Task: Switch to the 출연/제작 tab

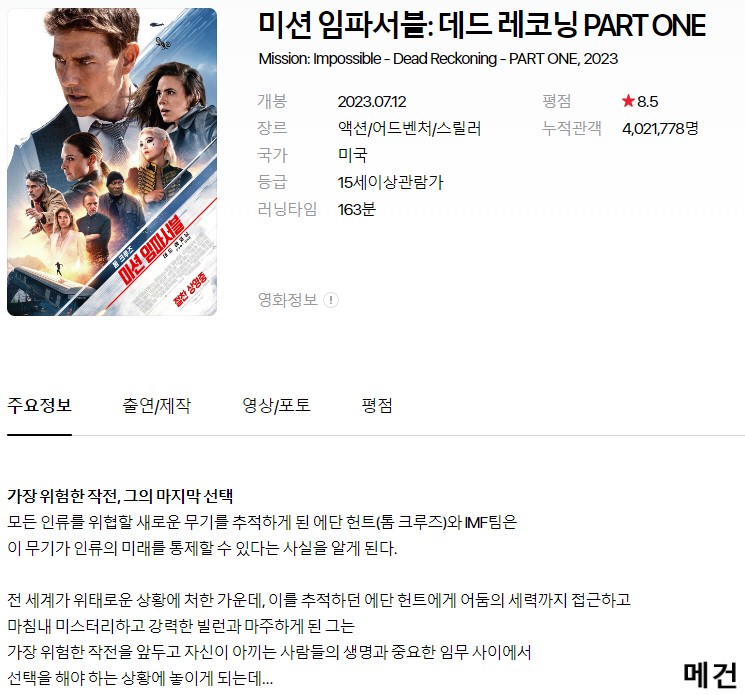Action: pyautogui.click(x=156, y=405)
